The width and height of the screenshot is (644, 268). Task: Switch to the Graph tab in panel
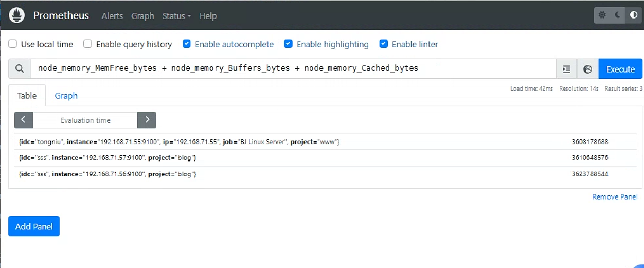[66, 96]
